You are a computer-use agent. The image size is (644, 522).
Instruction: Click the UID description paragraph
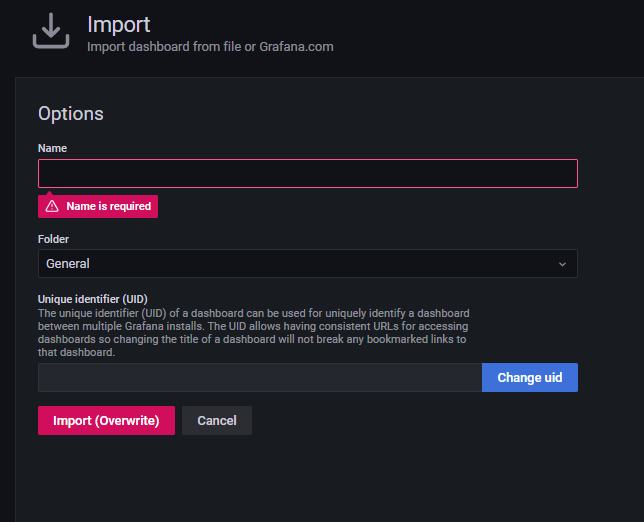(x=252, y=333)
